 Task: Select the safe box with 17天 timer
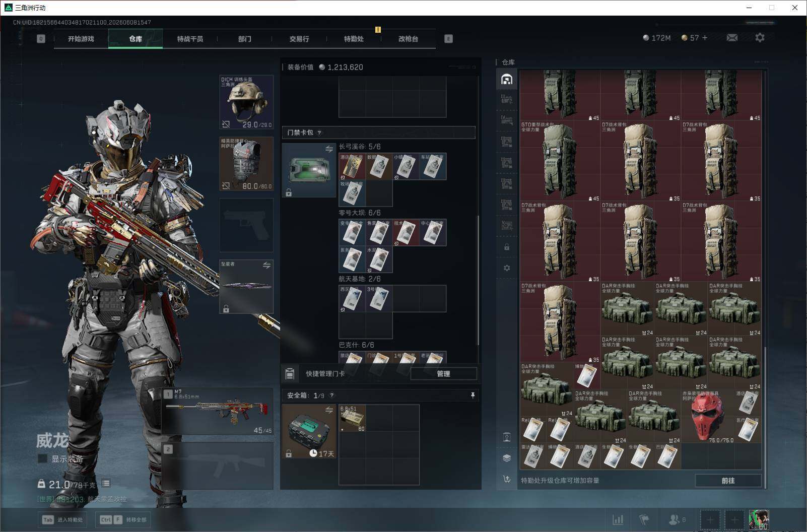(309, 431)
